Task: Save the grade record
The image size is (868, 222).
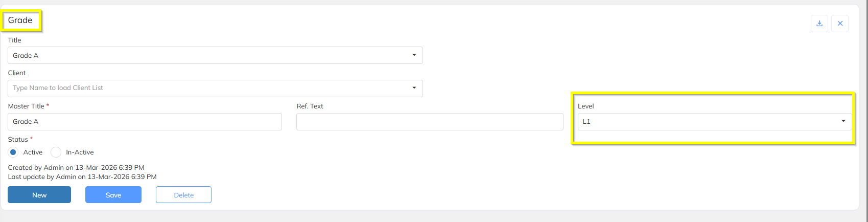Action: point(113,195)
